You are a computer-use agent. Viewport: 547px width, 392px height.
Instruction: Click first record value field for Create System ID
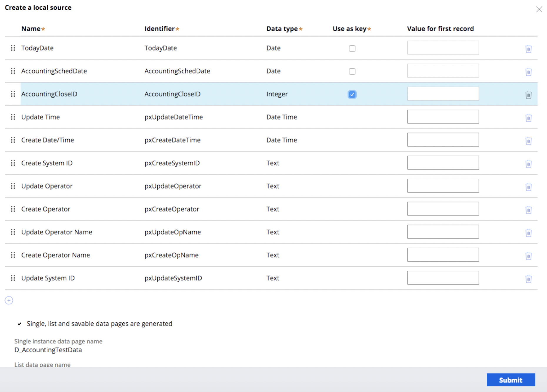point(443,163)
